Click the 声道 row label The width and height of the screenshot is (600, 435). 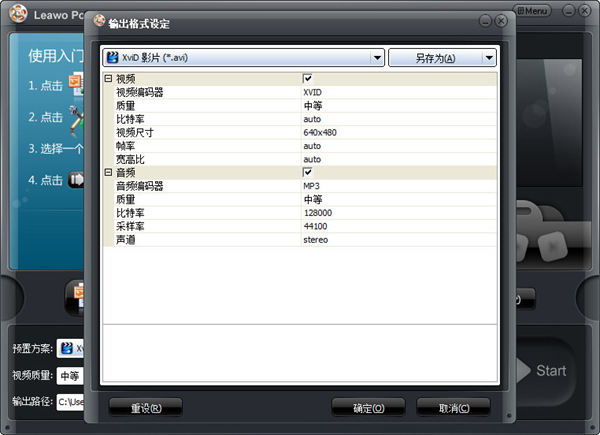(126, 239)
